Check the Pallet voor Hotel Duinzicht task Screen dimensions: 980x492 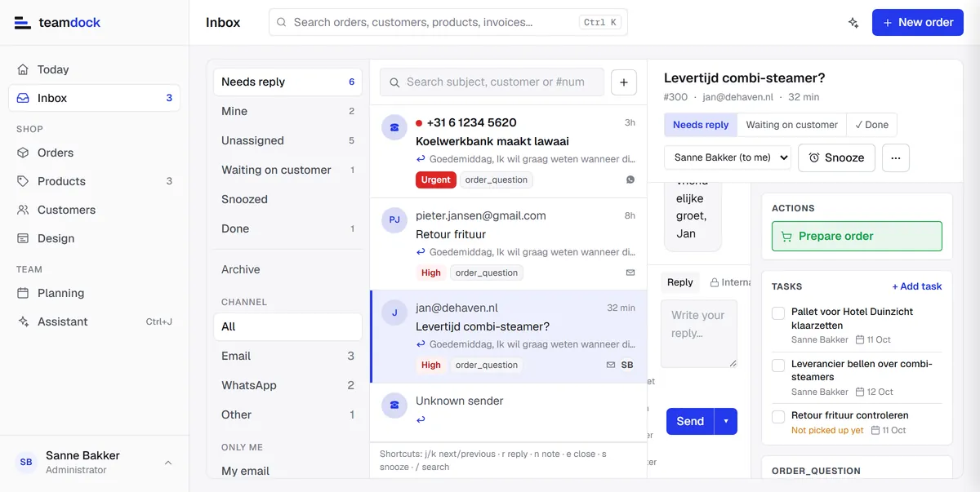pyautogui.click(x=778, y=313)
